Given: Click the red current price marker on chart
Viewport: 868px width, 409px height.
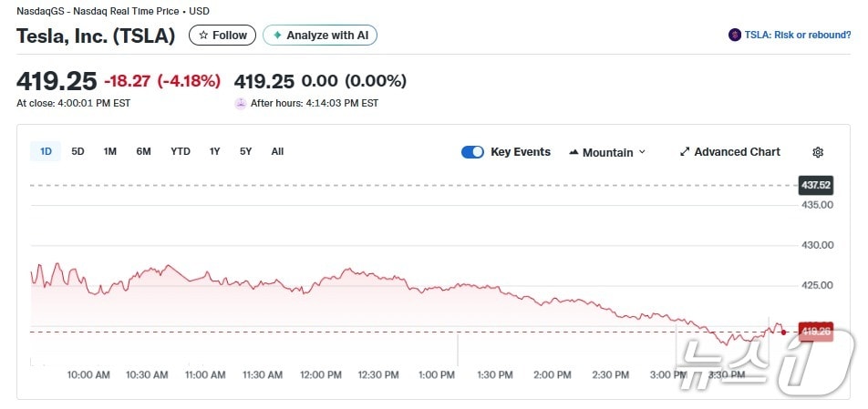Looking at the screenshot, I should 814,332.
